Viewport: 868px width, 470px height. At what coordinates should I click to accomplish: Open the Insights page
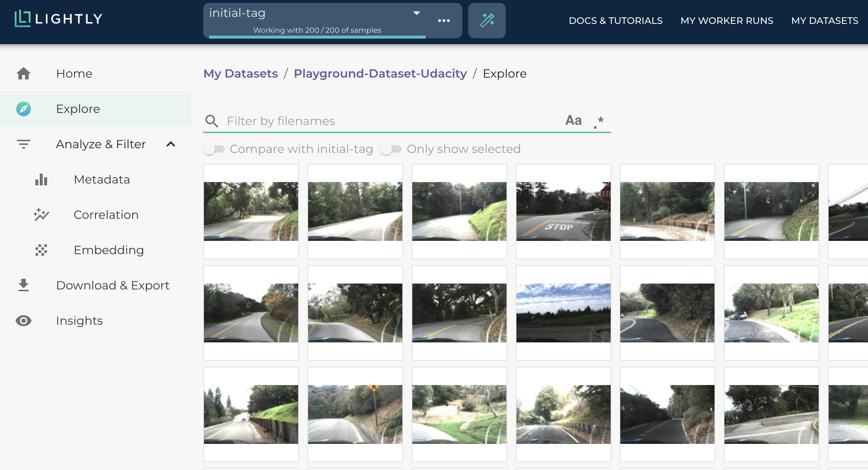[x=96, y=321]
